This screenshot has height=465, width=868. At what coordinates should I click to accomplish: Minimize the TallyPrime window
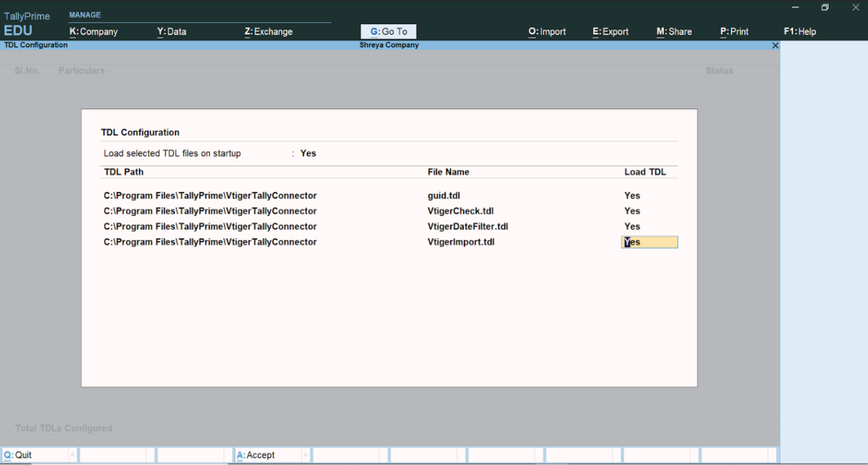[795, 8]
